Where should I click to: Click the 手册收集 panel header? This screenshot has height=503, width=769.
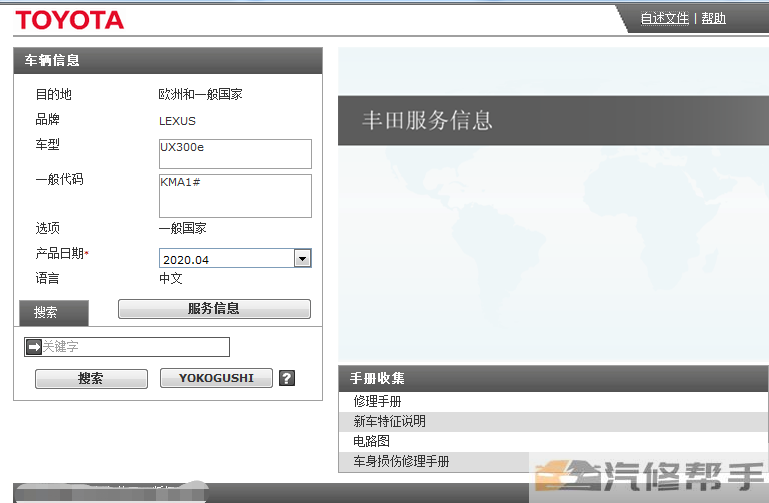pos(553,378)
